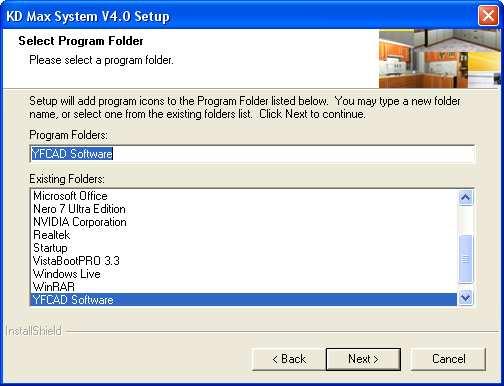Cancel the setup wizard
Screen dimensions: 504x386
point(448,359)
